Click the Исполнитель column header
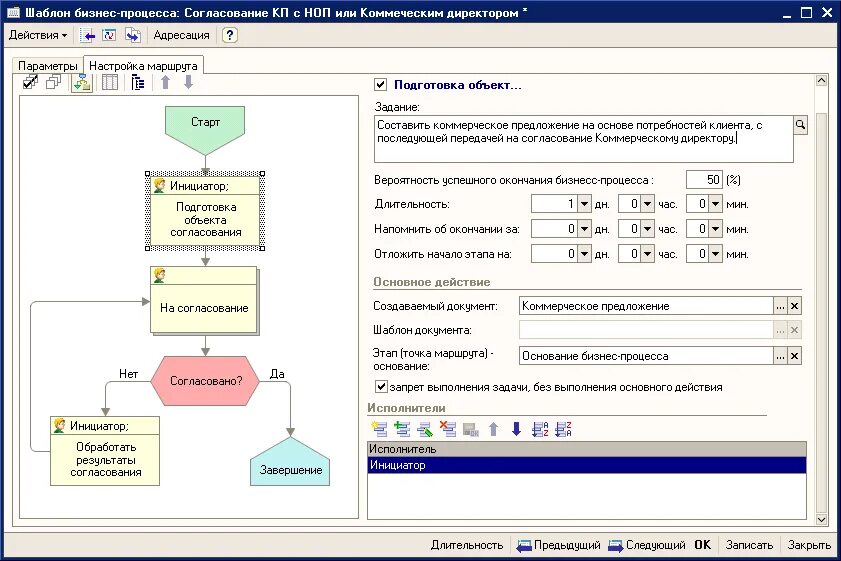This screenshot has width=841, height=561. coord(587,449)
